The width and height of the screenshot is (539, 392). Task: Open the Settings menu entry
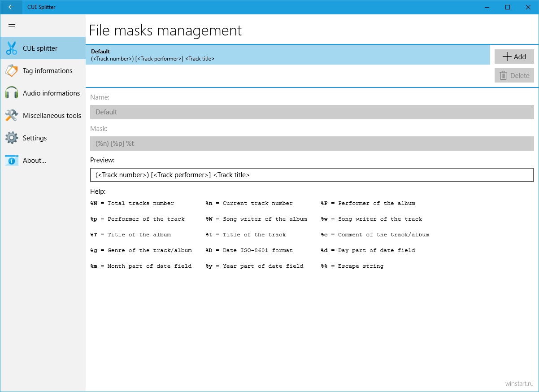[x=35, y=138]
